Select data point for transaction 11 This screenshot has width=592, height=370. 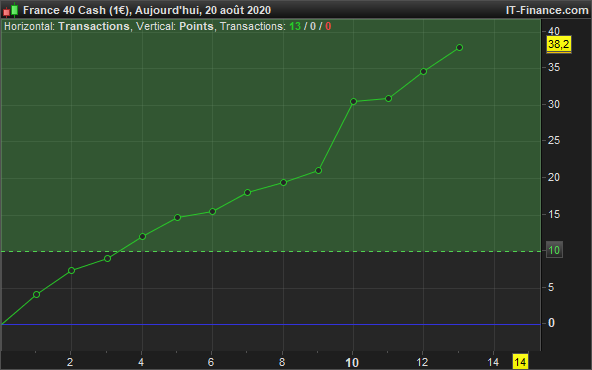388,99
